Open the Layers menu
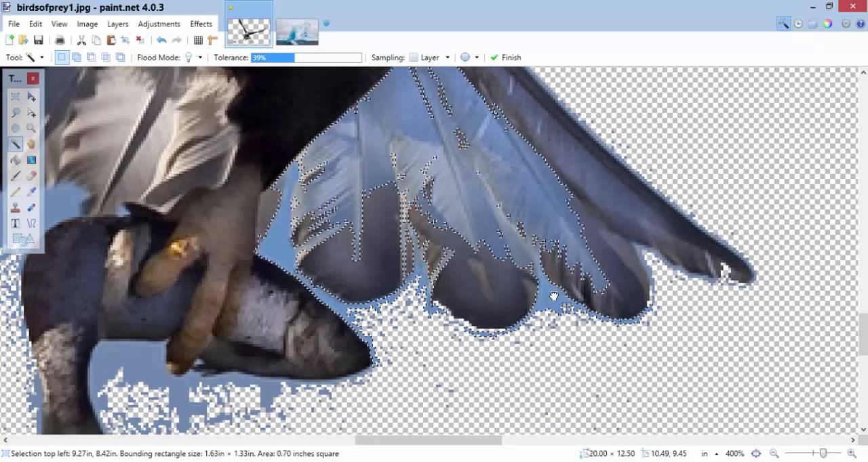Screen dimensions: 868x462 (117, 24)
